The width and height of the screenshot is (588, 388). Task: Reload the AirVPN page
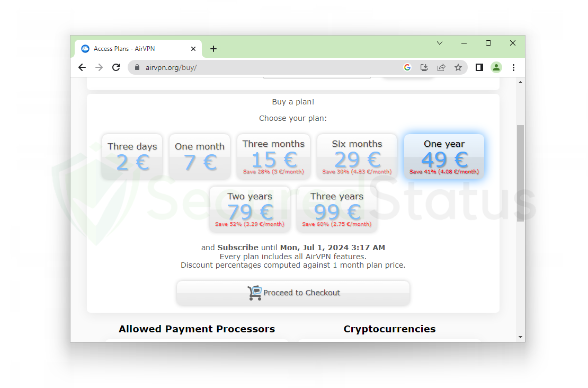click(x=116, y=67)
